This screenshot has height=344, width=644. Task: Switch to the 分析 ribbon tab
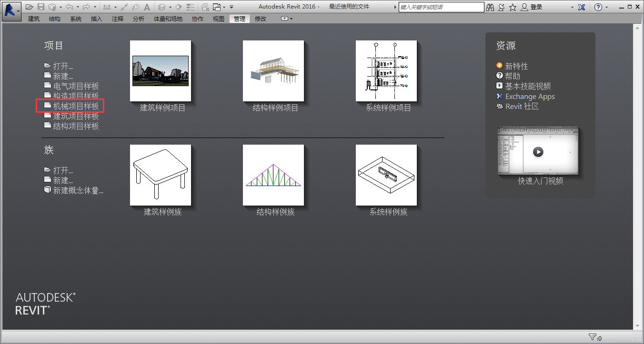tap(139, 19)
